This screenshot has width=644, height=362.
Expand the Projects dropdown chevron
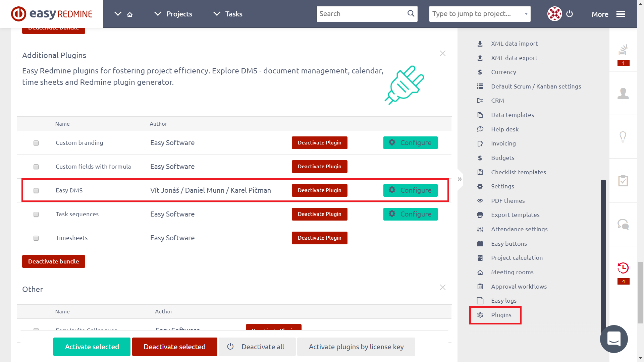coord(158,14)
